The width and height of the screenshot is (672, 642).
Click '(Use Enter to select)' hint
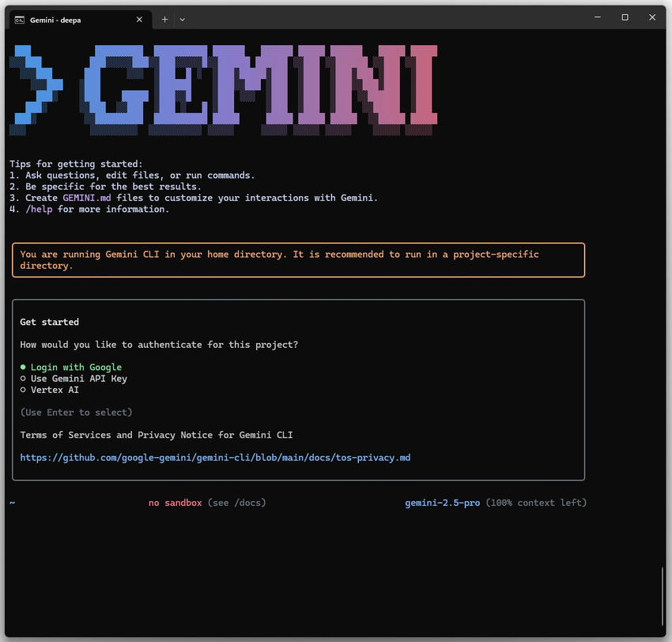pos(76,412)
